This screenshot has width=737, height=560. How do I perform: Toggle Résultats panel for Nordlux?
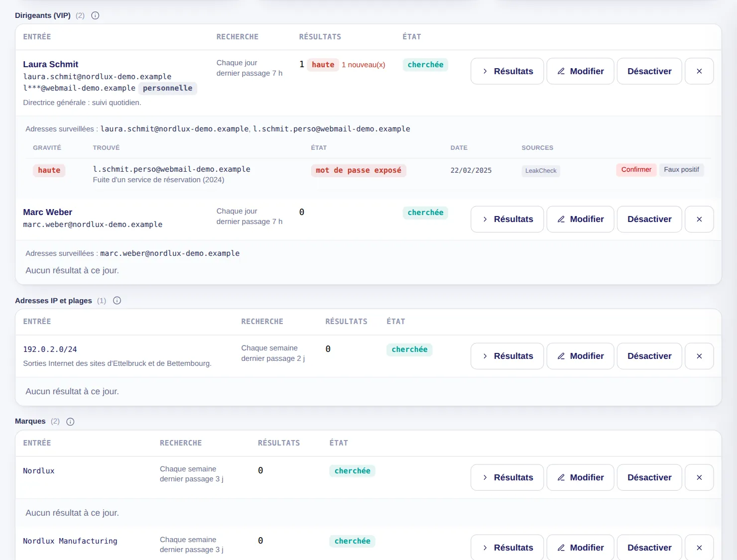tap(507, 477)
